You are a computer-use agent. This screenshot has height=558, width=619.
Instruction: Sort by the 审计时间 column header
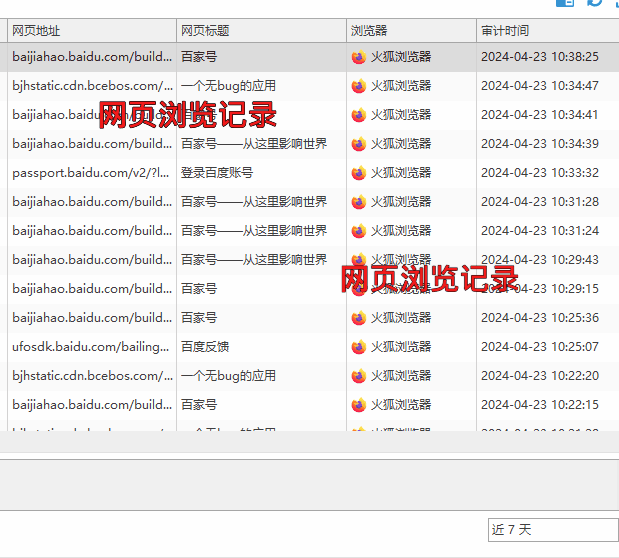coord(548,31)
